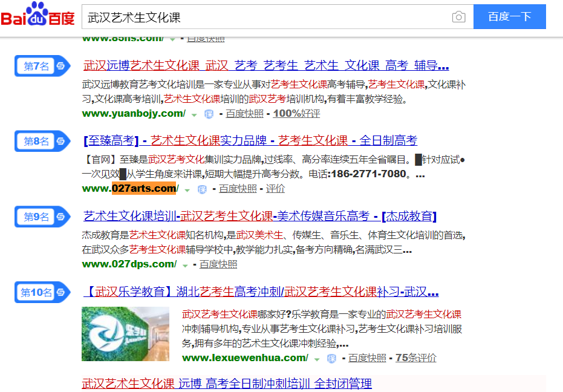The image size is (563, 392).
Task: Open the 艺术生文化课培训 杰成教育 result title
Action: click(260, 217)
